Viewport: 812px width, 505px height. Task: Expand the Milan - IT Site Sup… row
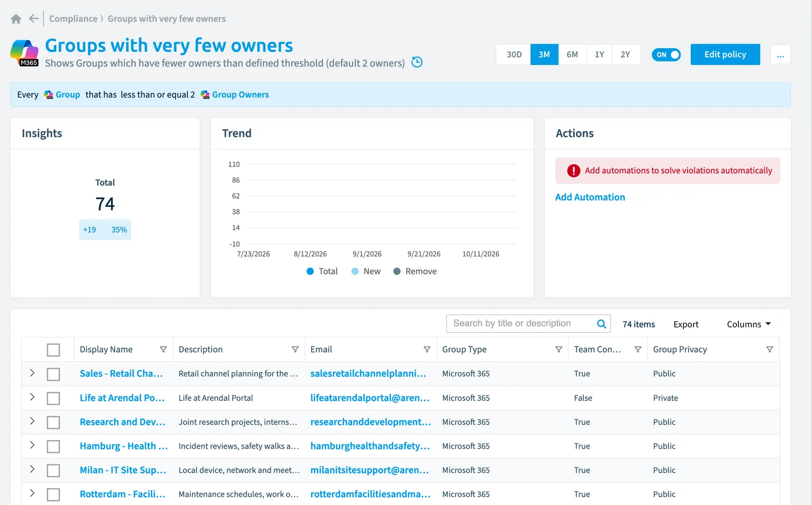32,469
